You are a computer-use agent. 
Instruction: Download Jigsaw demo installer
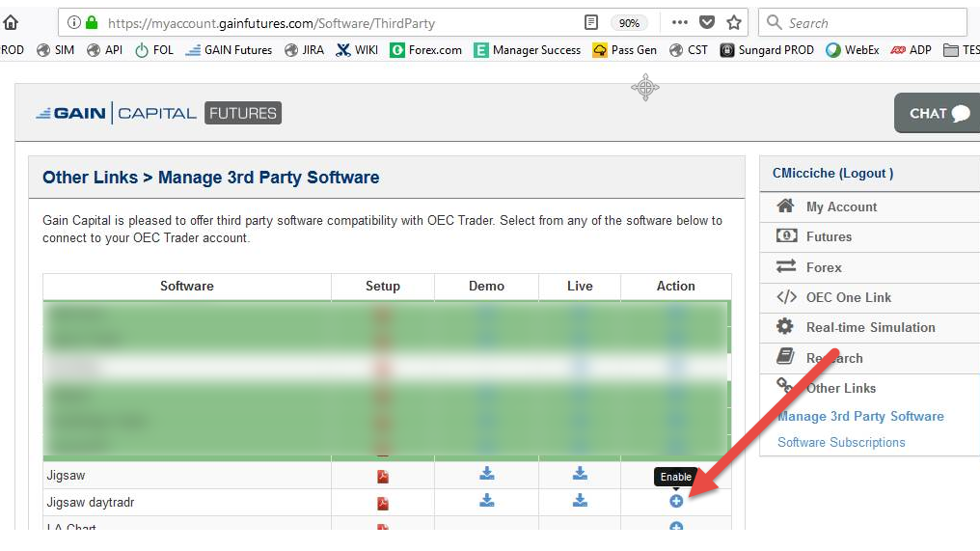pyautogui.click(x=487, y=474)
